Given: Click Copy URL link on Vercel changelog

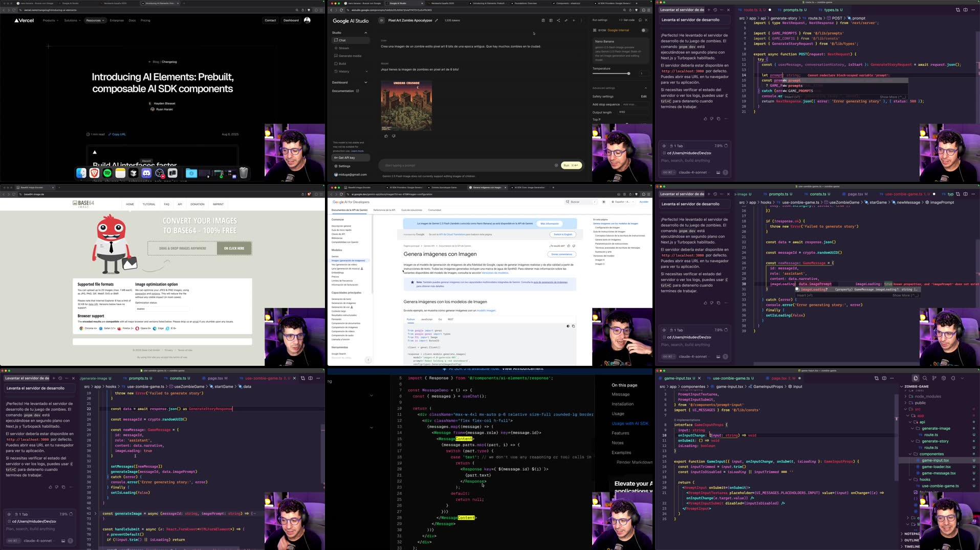Looking at the screenshot, I should (x=117, y=135).
